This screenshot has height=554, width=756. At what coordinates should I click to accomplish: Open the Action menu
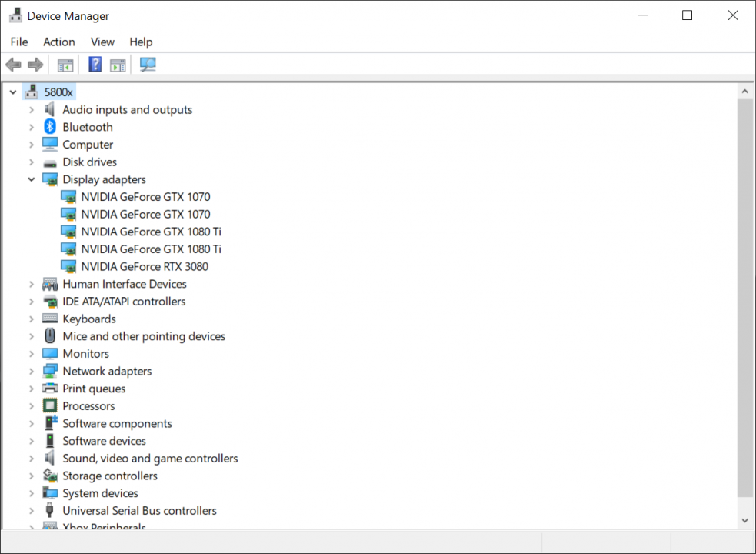tap(58, 42)
